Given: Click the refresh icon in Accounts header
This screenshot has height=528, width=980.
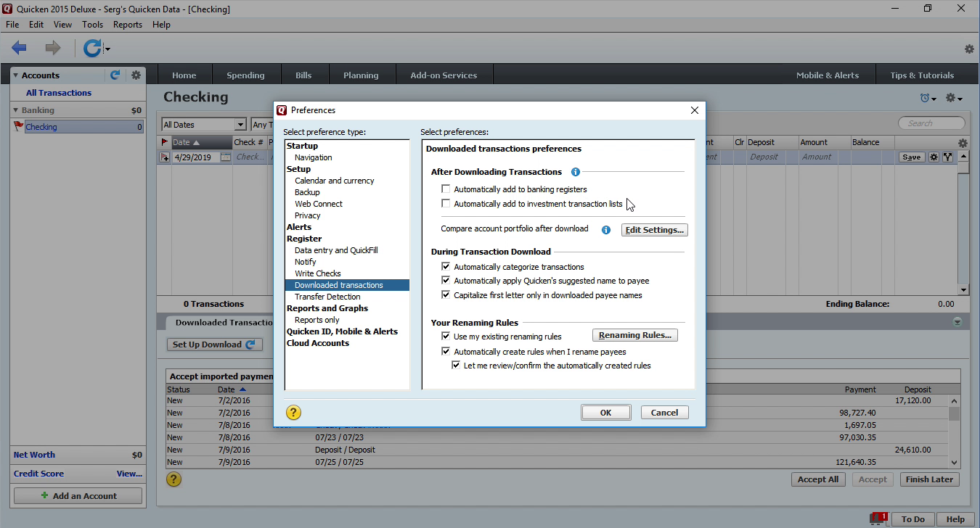Looking at the screenshot, I should click(115, 75).
